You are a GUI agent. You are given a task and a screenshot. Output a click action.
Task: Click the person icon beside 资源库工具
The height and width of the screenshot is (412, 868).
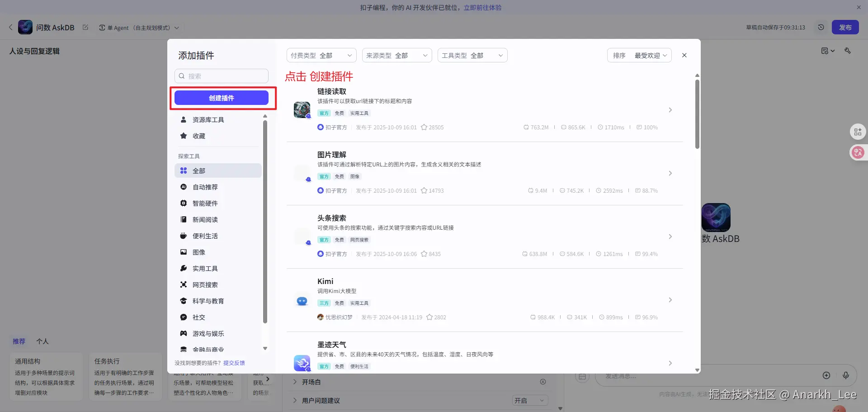(184, 120)
